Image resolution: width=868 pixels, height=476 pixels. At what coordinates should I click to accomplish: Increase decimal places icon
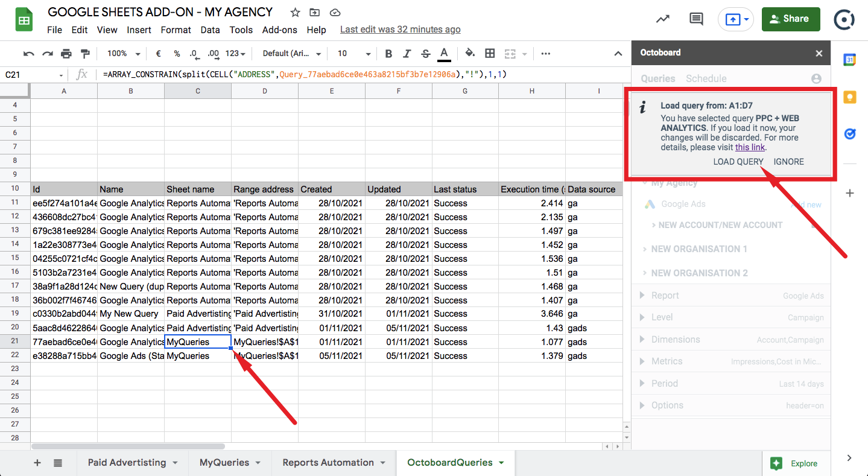coord(213,54)
